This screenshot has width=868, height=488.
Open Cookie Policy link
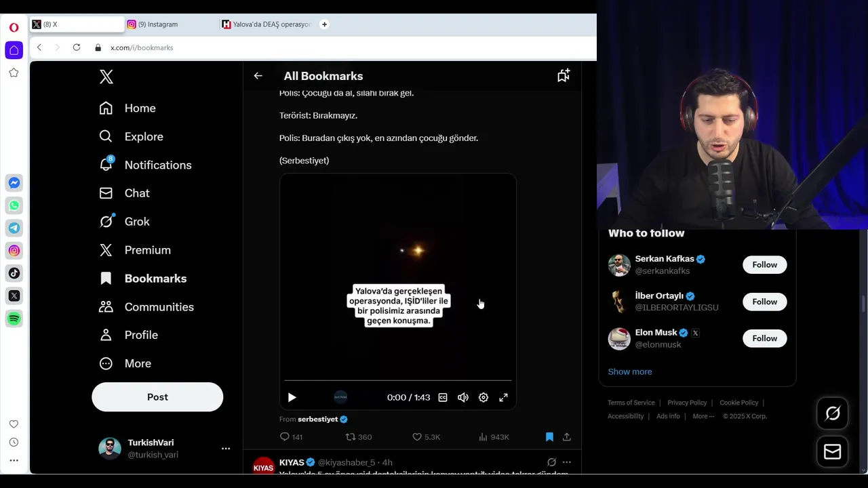738,403
